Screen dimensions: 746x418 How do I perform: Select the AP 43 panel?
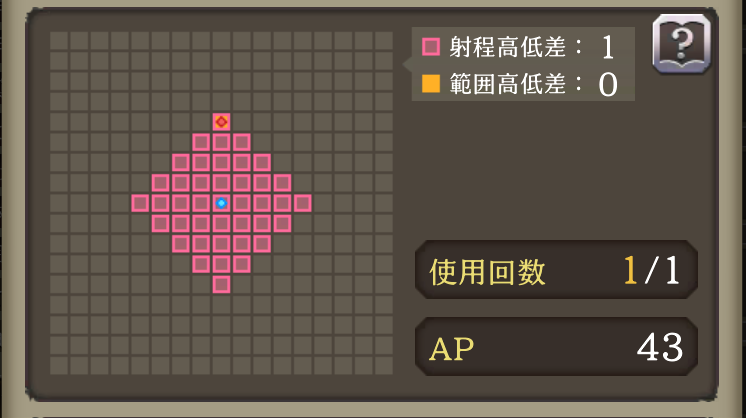point(556,347)
